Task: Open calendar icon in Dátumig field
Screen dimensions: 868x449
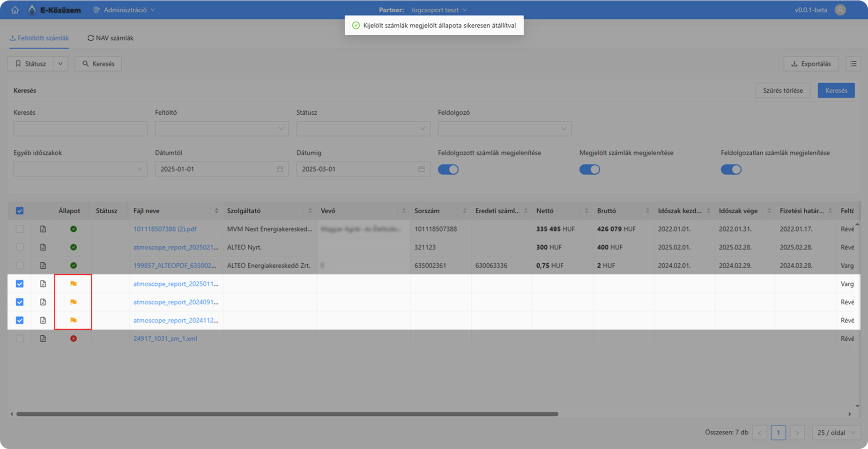Action: 422,169
